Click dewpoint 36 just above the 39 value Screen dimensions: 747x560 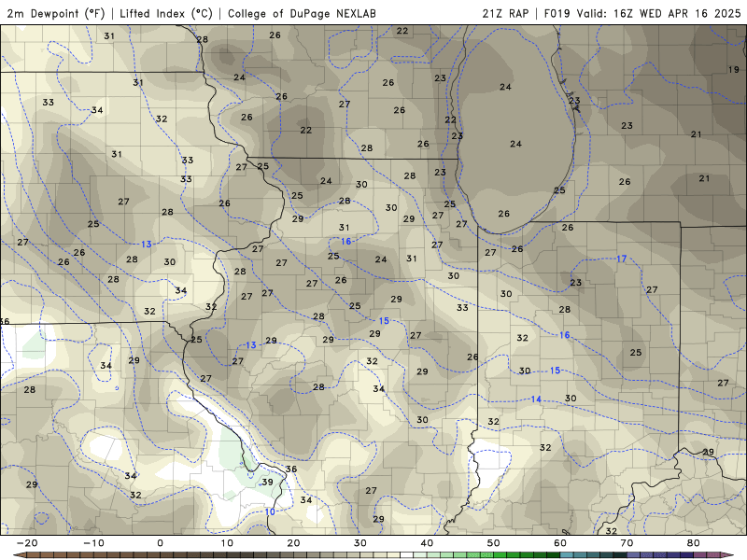point(291,469)
